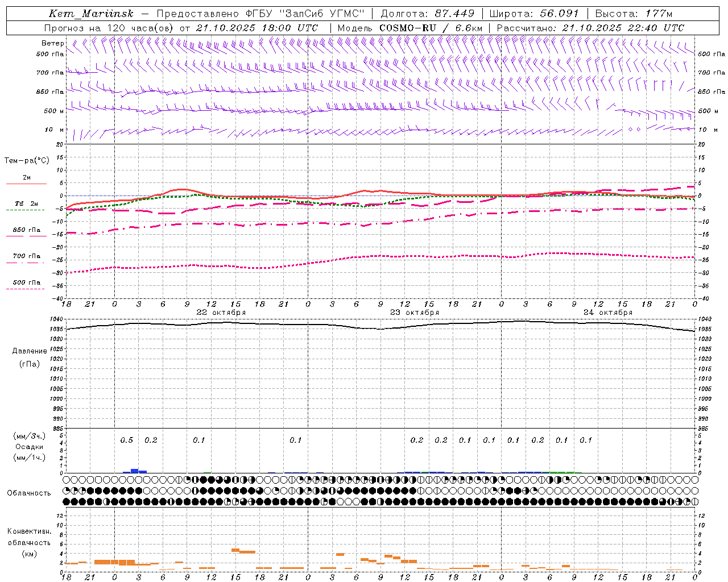The image size is (728, 582).
Task: Click the date label "23 октября"
Action: click(x=415, y=312)
